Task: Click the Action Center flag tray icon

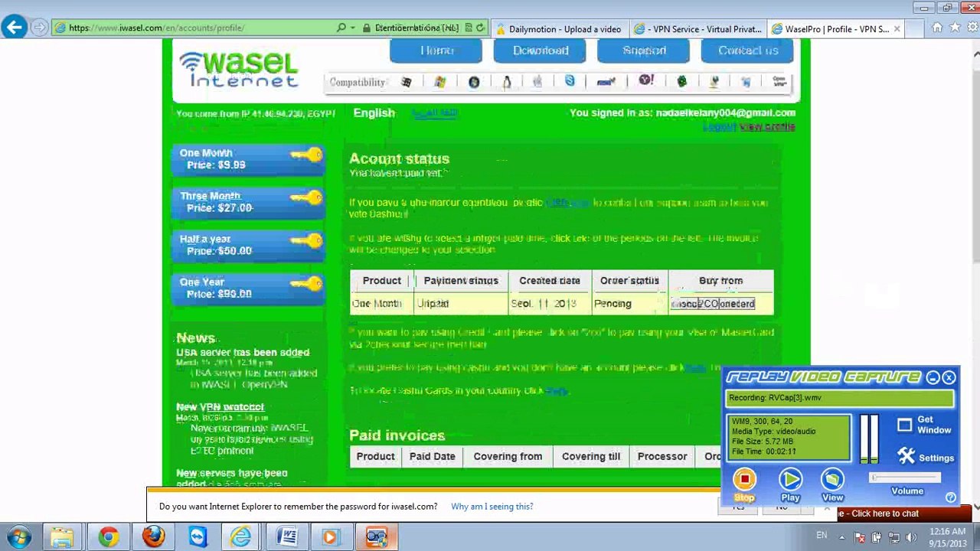Action: 858,536
